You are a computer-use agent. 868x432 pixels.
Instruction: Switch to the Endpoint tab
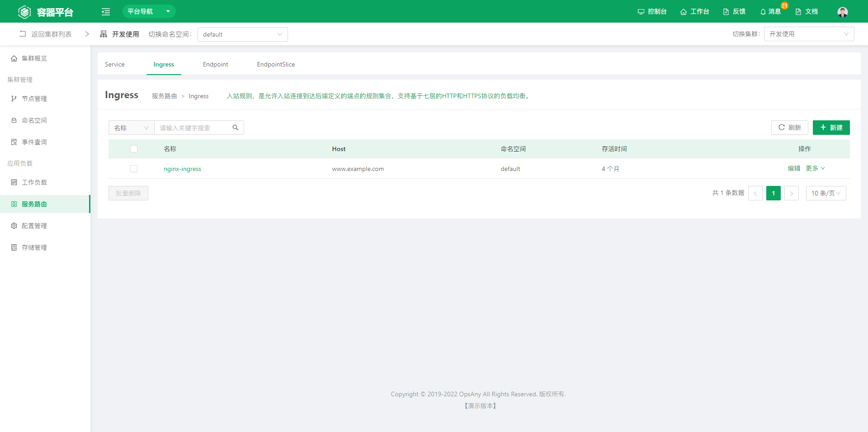point(215,64)
